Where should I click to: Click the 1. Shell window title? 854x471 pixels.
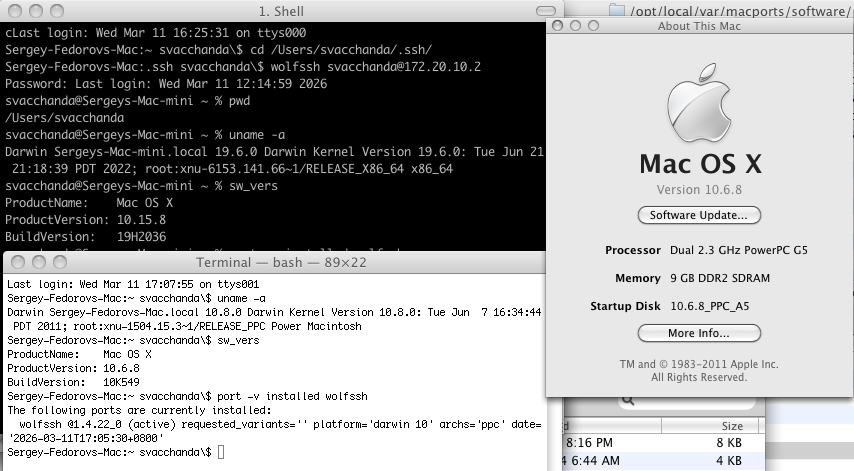pyautogui.click(x=281, y=11)
